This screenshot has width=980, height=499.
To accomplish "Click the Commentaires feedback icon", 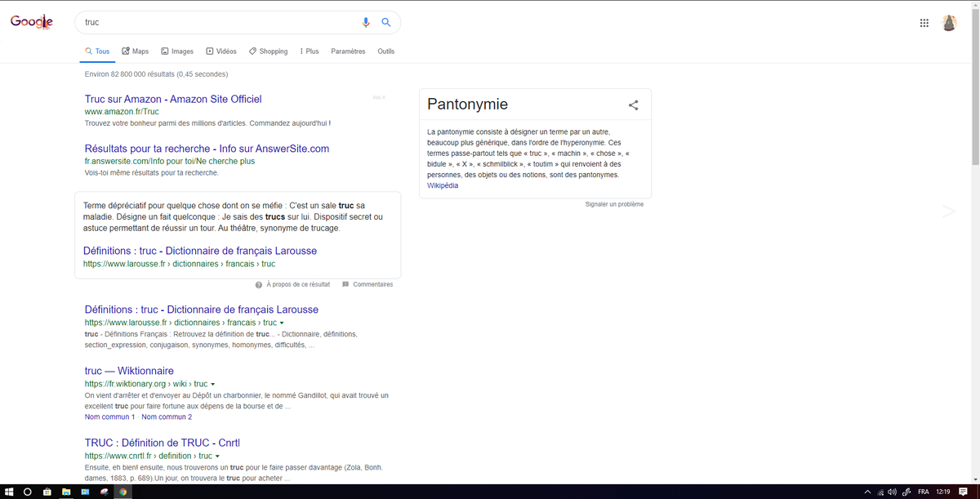I will coord(345,284).
